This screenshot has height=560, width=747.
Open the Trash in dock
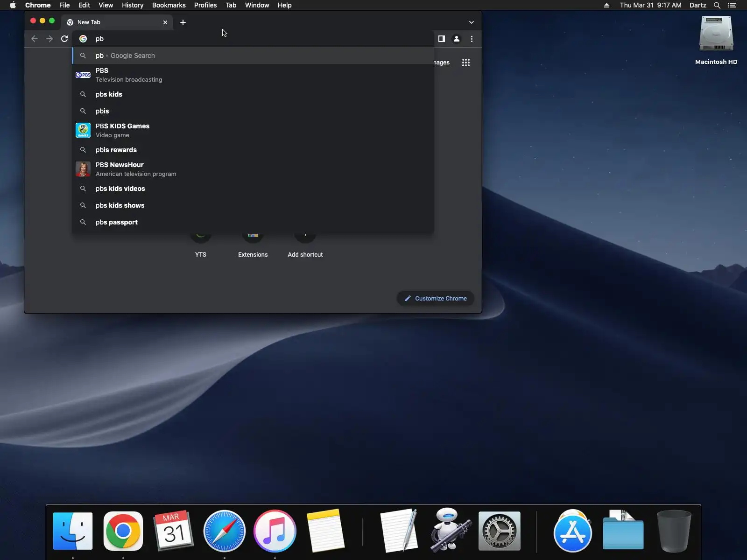(x=674, y=531)
